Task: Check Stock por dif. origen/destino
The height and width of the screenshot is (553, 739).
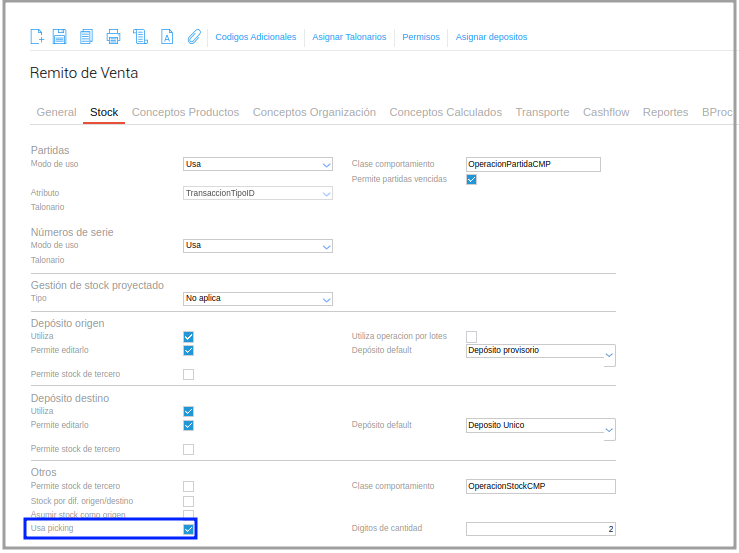Action: pos(189,501)
